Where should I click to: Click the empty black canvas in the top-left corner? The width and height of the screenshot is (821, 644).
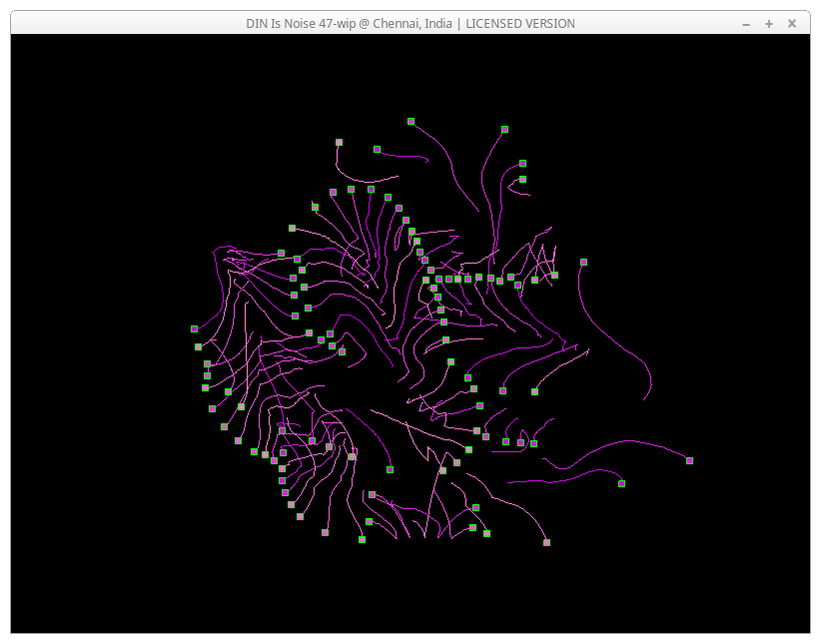pyautogui.click(x=80, y=90)
